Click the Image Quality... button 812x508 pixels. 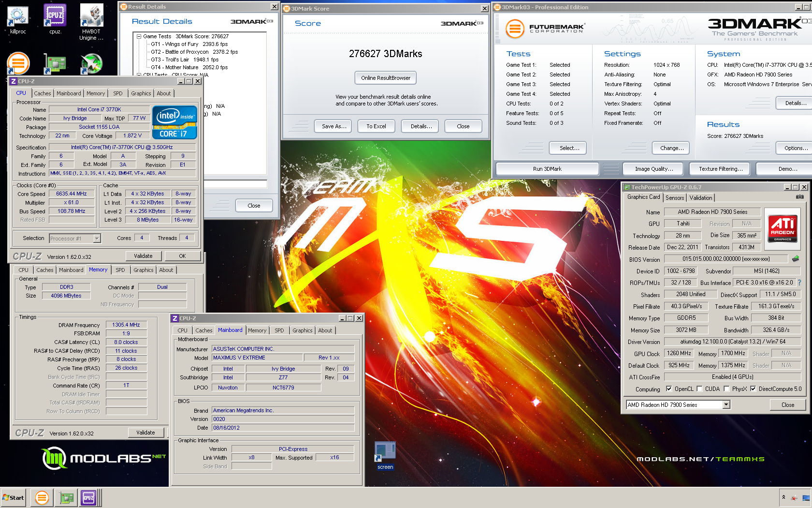[654, 169]
